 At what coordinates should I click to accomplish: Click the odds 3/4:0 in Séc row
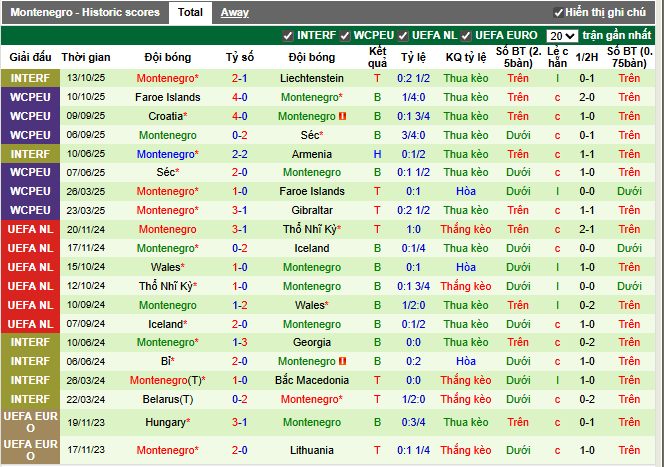click(x=413, y=135)
